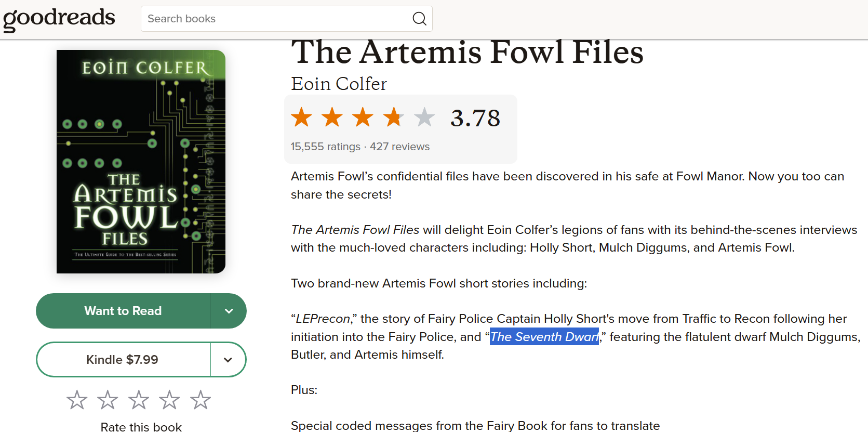Rate this book one star
Screen dimensions: 868x432
point(77,400)
